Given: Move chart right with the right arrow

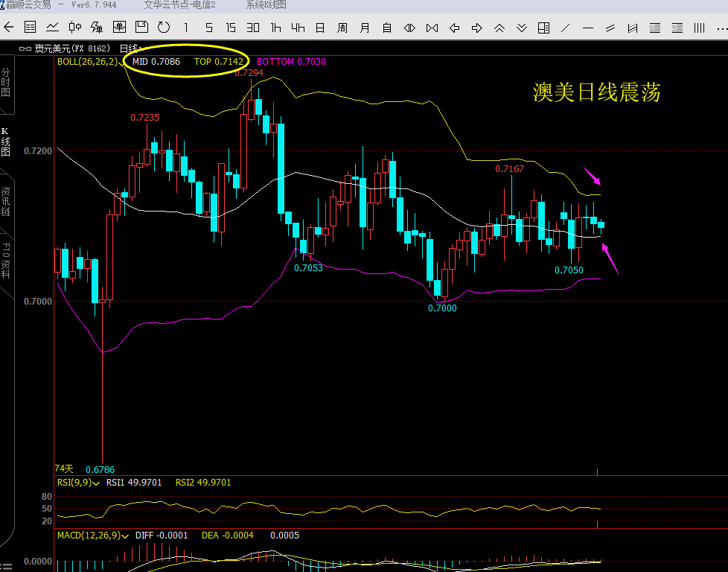Looking at the screenshot, I should click(477, 28).
